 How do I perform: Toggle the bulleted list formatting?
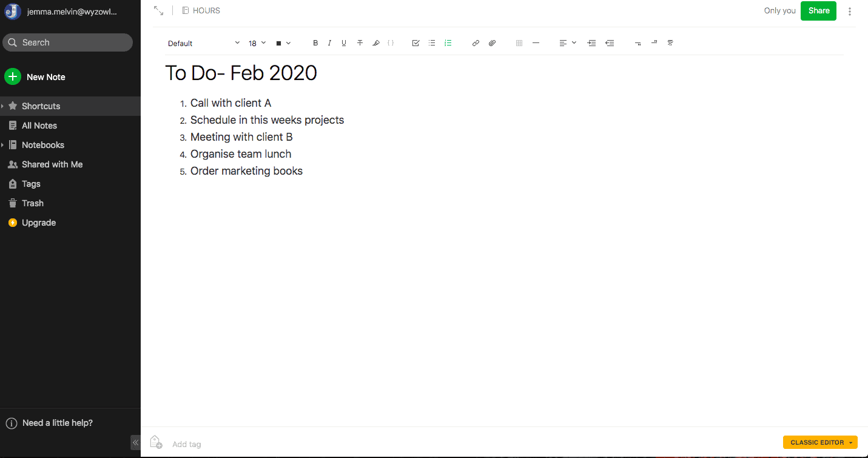(x=432, y=43)
